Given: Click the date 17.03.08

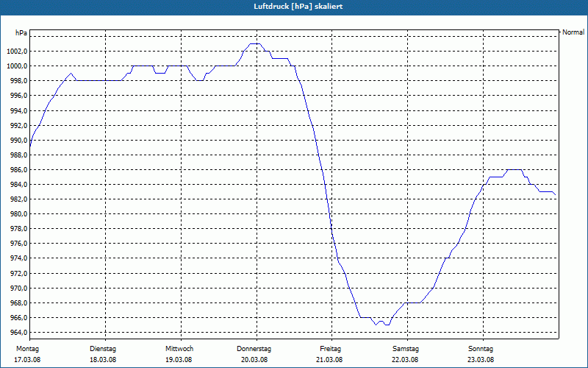Looking at the screenshot, I should (x=27, y=360).
